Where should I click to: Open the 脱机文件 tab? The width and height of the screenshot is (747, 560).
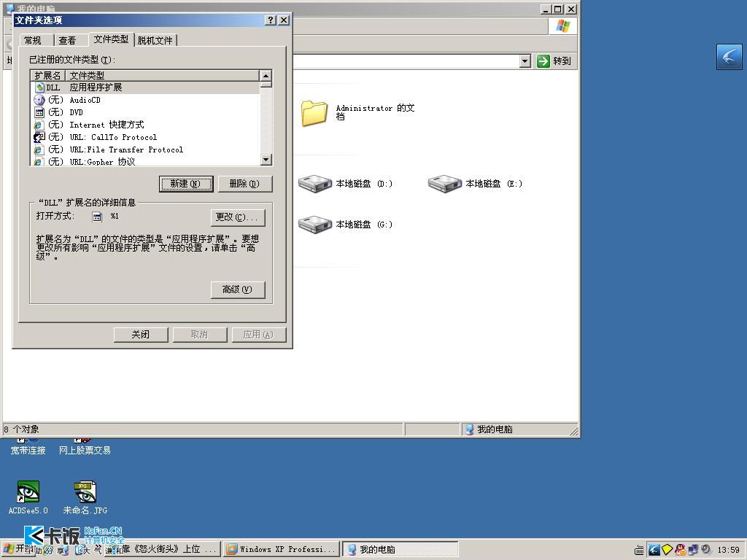pos(155,41)
